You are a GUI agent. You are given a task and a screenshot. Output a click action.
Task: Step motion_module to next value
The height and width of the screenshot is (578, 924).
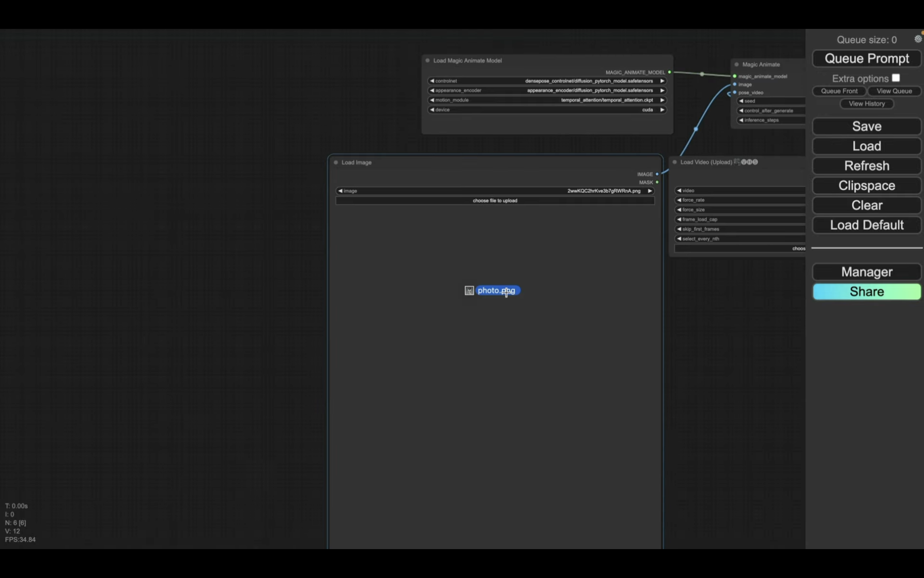point(663,100)
